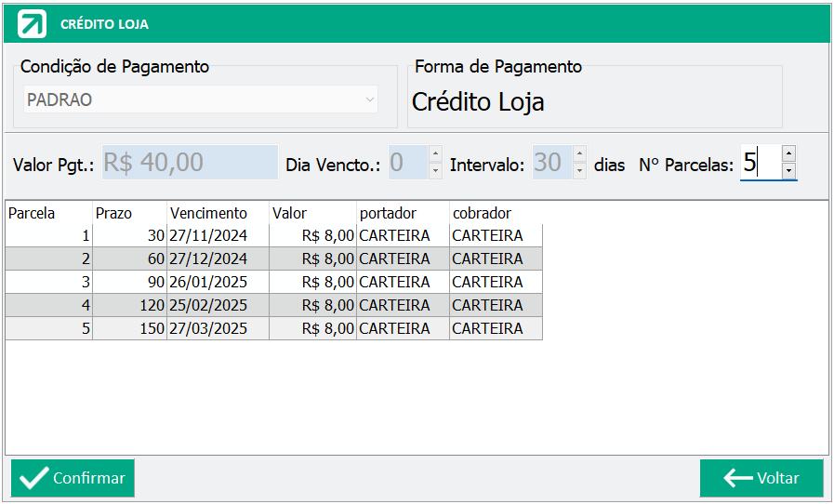Click the Voltar left arrow icon

(x=737, y=478)
